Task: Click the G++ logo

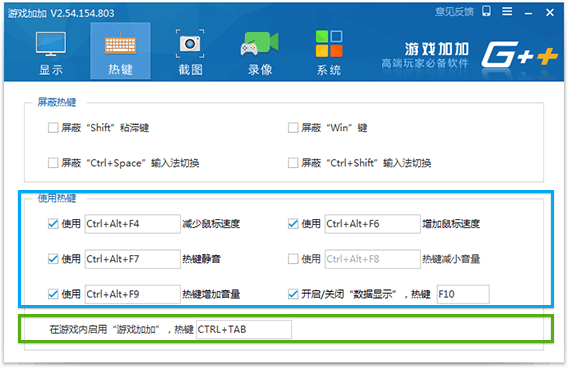Action: tap(519, 54)
